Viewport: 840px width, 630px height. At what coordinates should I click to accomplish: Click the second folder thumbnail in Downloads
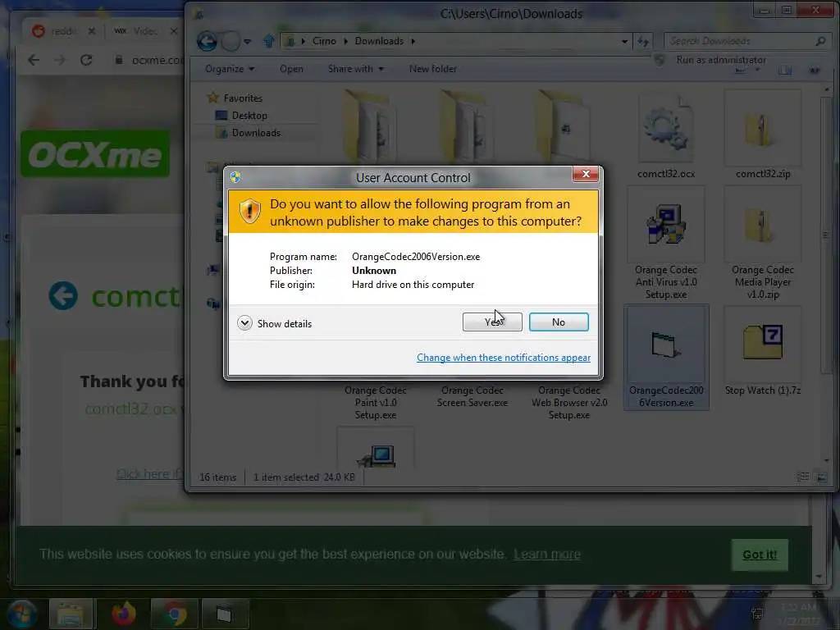465,126
